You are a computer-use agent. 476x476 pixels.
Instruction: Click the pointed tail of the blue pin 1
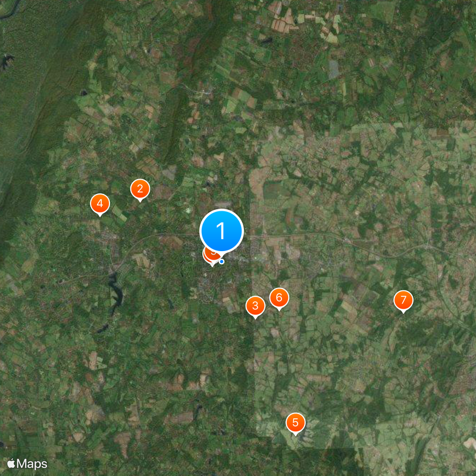pyautogui.click(x=223, y=255)
